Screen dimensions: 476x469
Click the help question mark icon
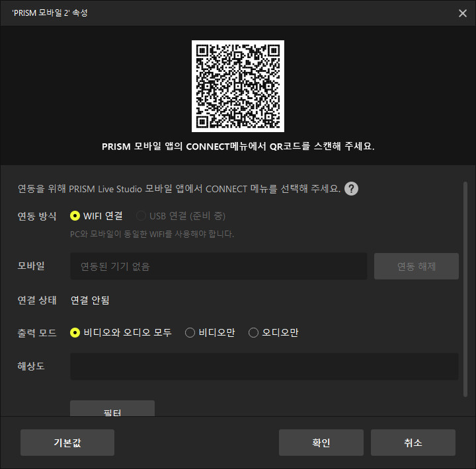(x=351, y=189)
